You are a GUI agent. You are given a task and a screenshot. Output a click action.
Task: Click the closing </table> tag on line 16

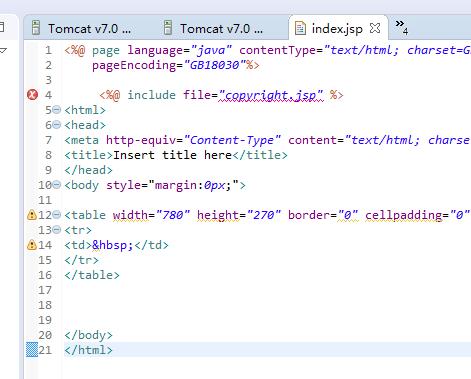pyautogui.click(x=92, y=275)
